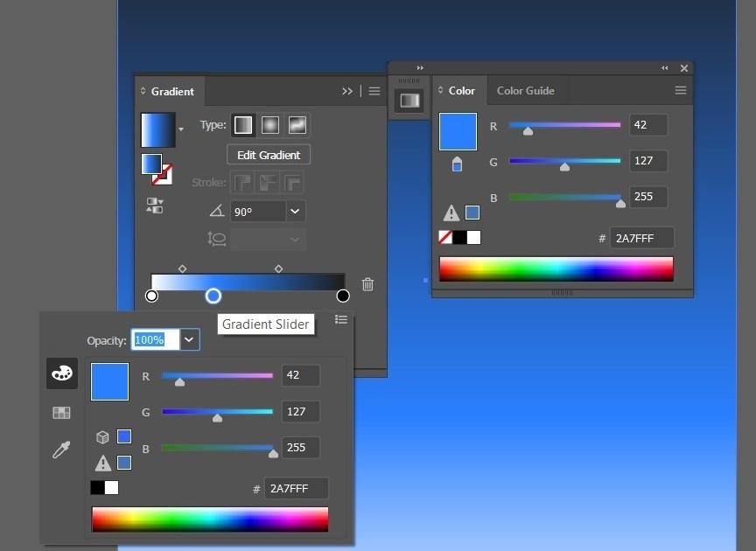The image size is (756, 551).
Task: Open the gradient preset dropdown arrow
Action: point(181,129)
